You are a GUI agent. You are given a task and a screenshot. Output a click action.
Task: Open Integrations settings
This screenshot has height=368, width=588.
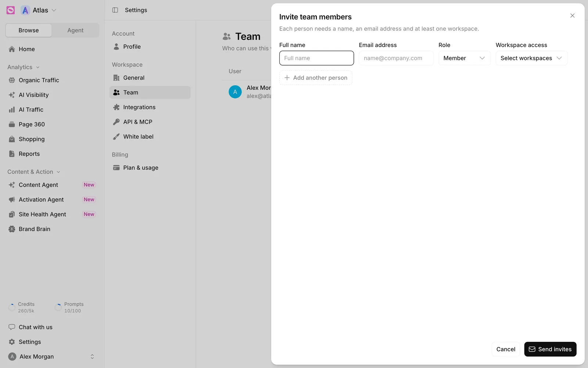click(x=150, y=107)
